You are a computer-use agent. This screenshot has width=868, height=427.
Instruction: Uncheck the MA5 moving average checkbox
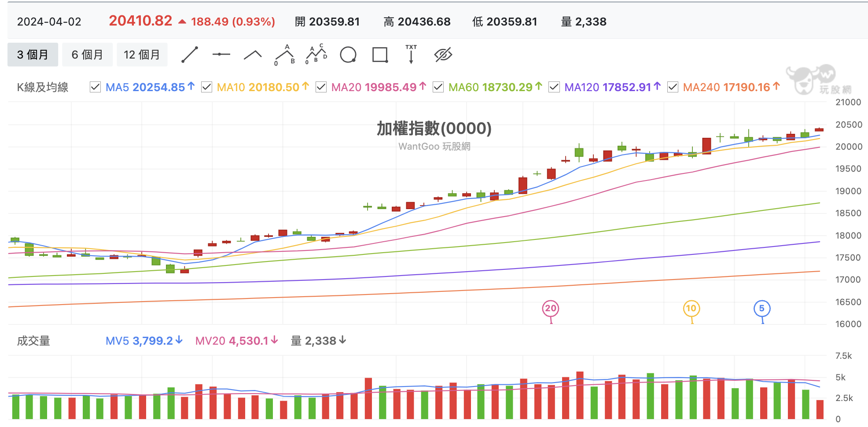click(95, 87)
